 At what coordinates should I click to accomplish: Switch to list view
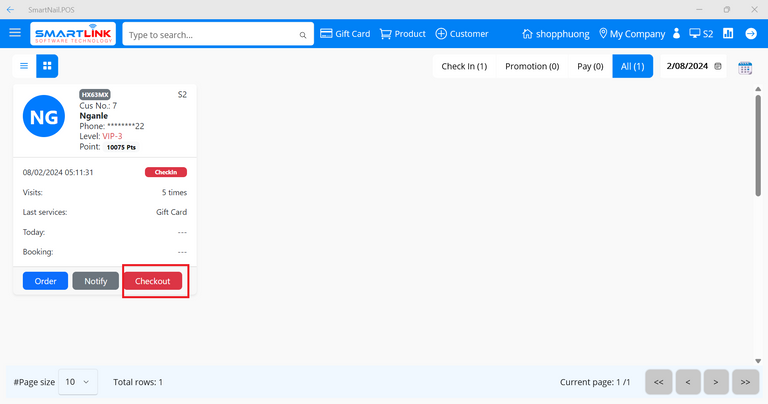click(x=25, y=66)
